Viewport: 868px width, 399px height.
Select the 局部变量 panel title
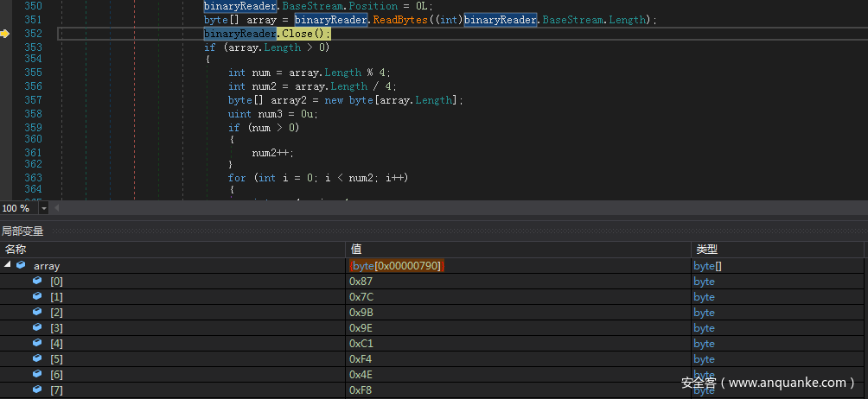point(22,231)
